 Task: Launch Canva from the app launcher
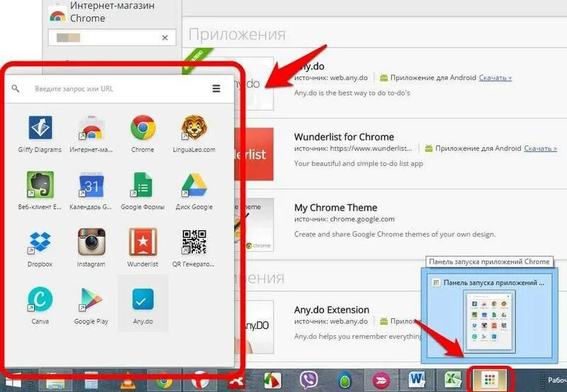[x=40, y=298]
